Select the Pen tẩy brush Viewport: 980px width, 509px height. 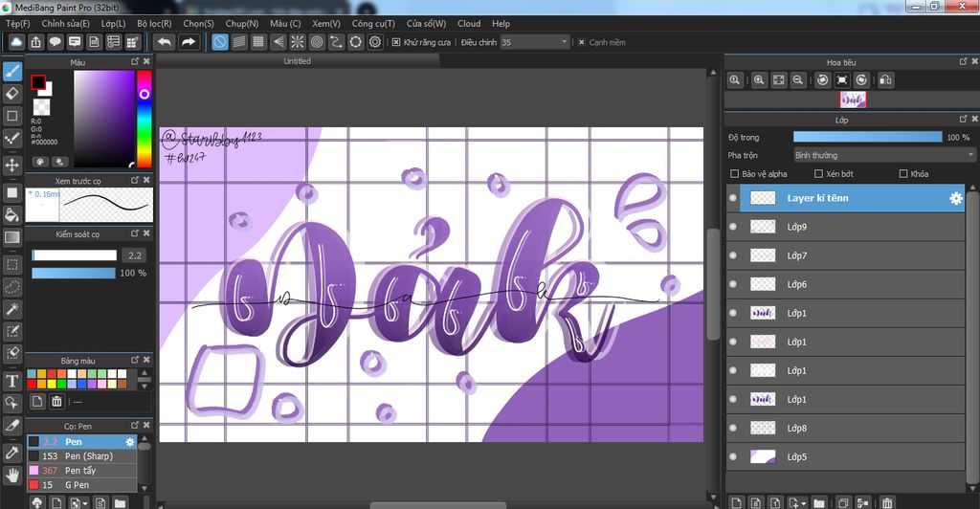(x=81, y=471)
